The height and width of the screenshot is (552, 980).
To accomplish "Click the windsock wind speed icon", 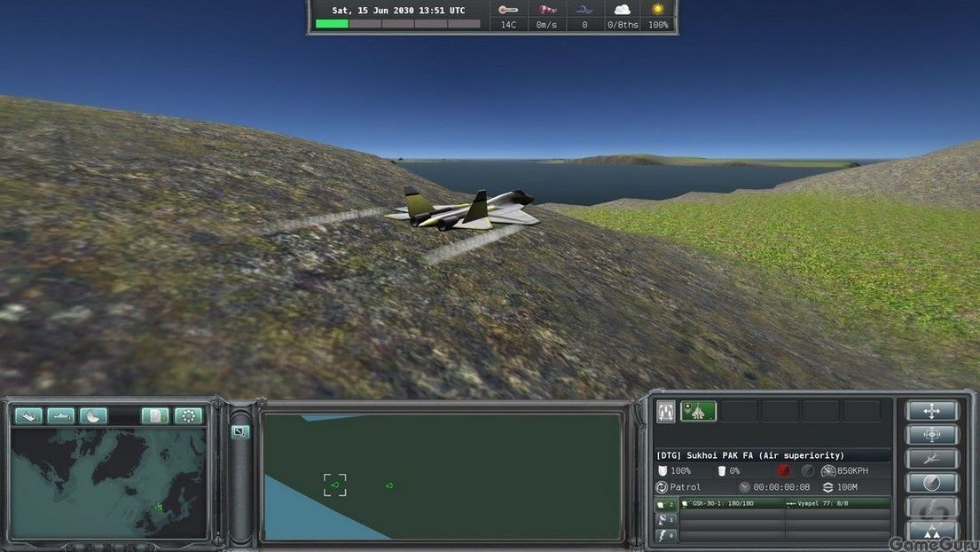I will pos(547,10).
